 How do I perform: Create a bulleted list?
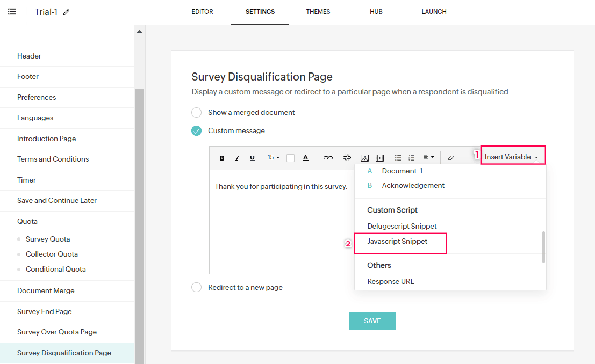(398, 158)
